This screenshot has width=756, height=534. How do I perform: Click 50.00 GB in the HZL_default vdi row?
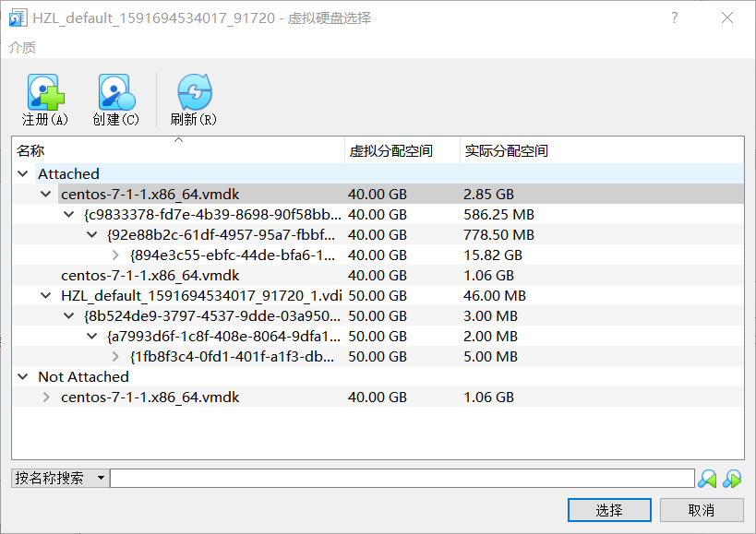pos(378,296)
